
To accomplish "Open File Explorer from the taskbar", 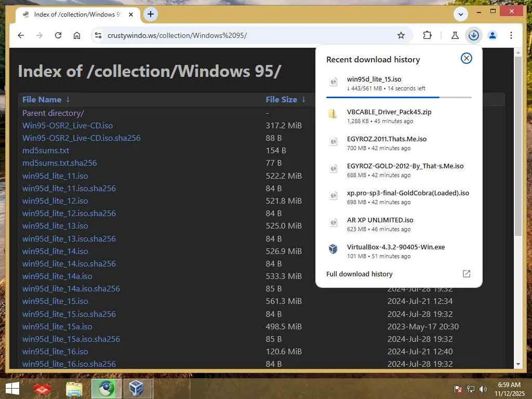I will (x=74, y=389).
